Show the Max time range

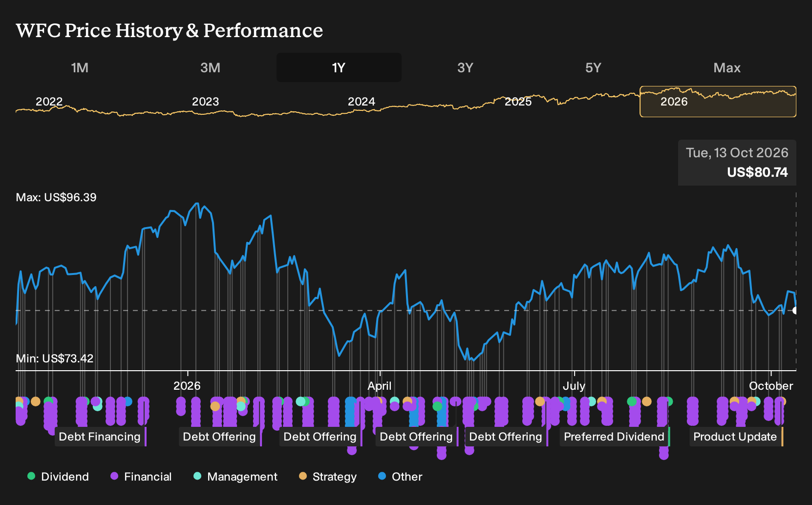point(727,67)
